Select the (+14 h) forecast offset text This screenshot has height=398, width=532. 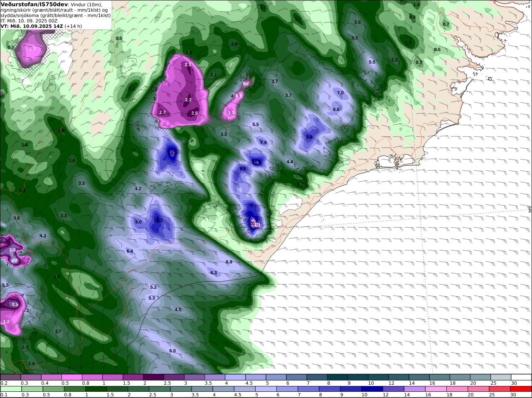point(73,26)
